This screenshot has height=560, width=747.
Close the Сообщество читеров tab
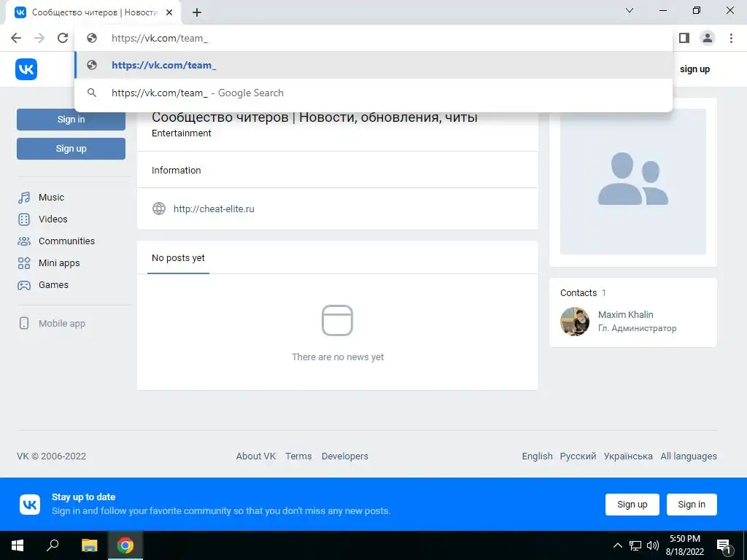coord(169,13)
